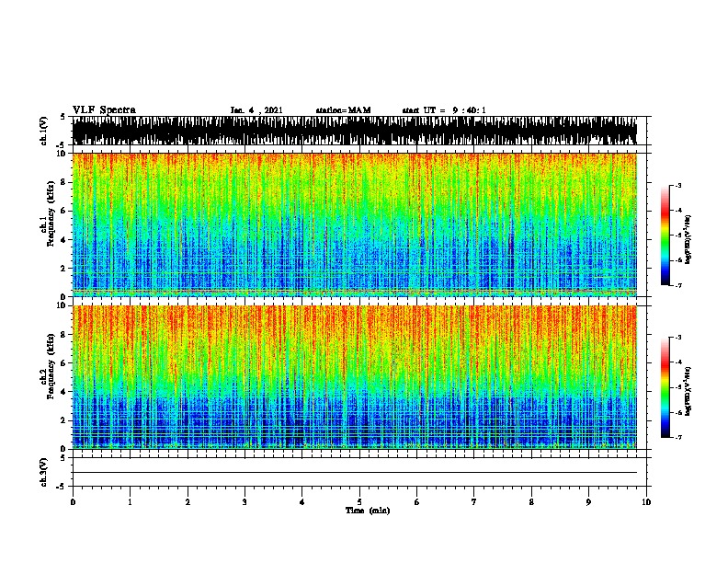728x563 pixels.
Task: Click inside the ch.1 spectrogram panel
Action: tap(355, 224)
